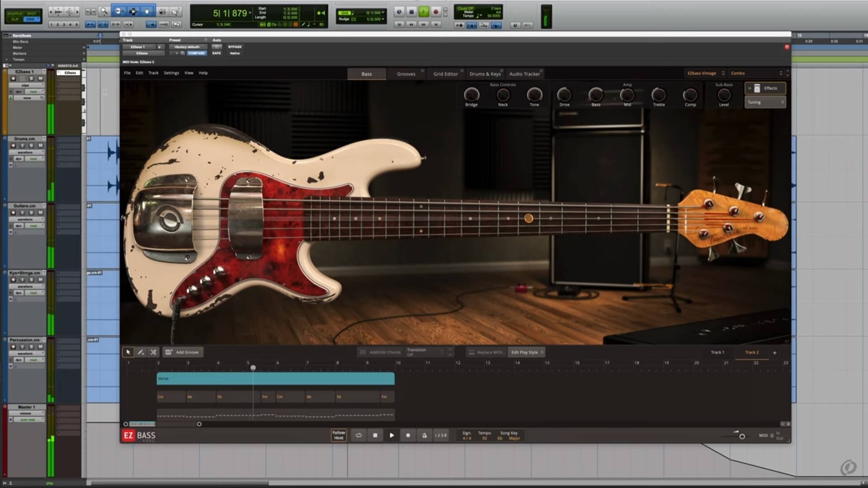Click the Pro Tools transport Record button

click(436, 12)
